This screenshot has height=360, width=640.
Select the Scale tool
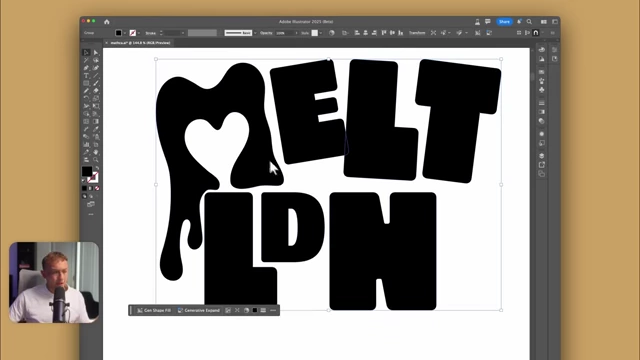[96, 98]
